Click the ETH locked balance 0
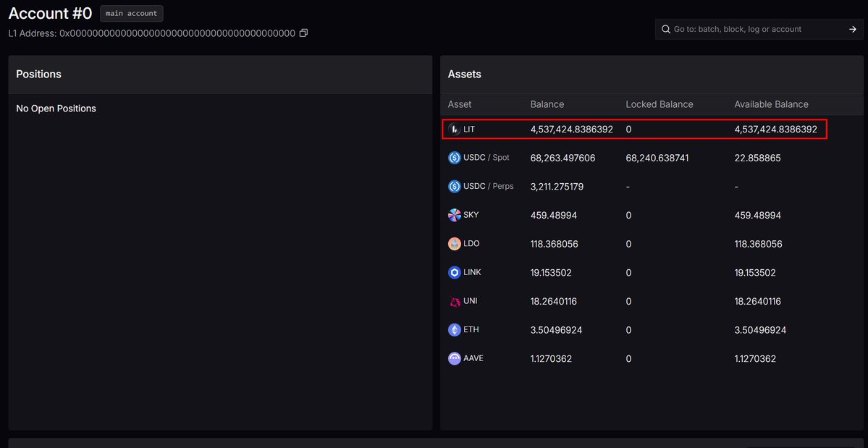Viewport: 868px width, 448px height. tap(629, 330)
